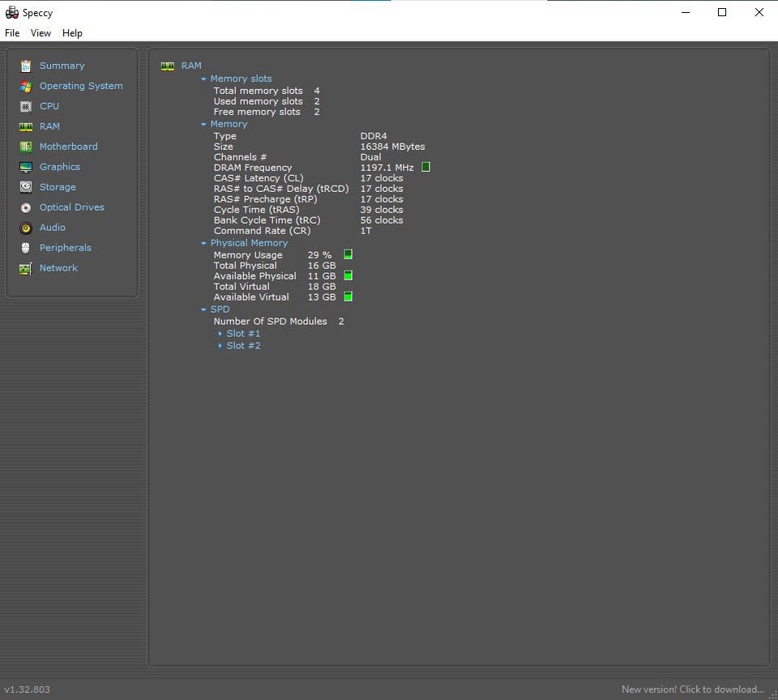The height and width of the screenshot is (700, 778).
Task: Open the View menu
Action: [41, 33]
